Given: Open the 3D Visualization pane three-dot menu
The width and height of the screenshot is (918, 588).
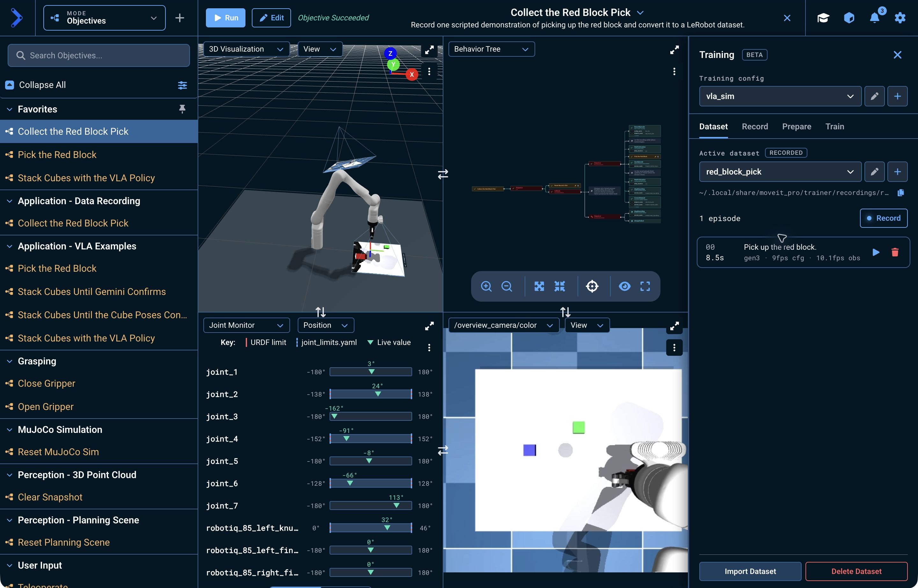Looking at the screenshot, I should [x=429, y=71].
